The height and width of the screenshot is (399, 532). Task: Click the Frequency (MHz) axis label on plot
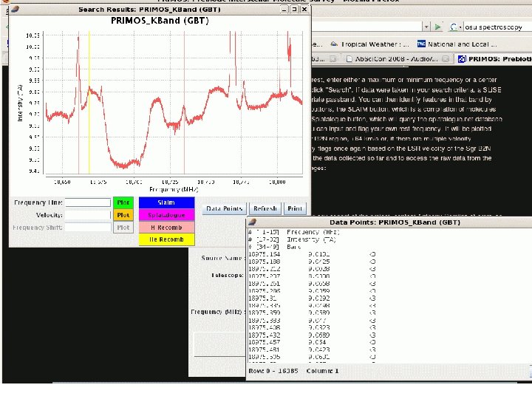(174, 189)
